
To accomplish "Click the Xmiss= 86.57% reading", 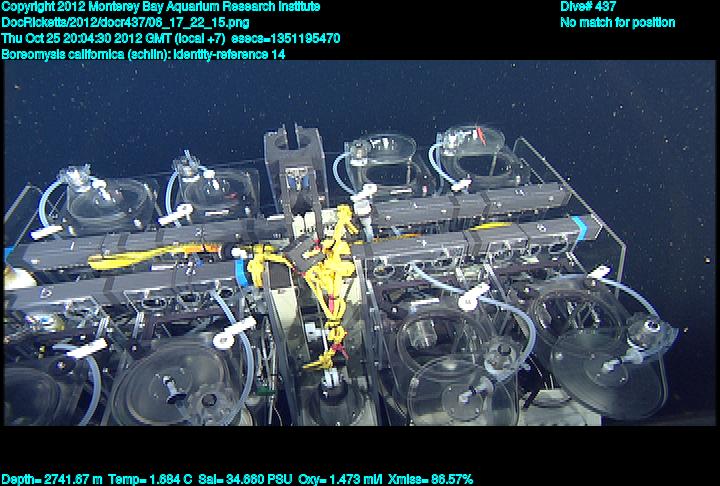I will coord(430,480).
